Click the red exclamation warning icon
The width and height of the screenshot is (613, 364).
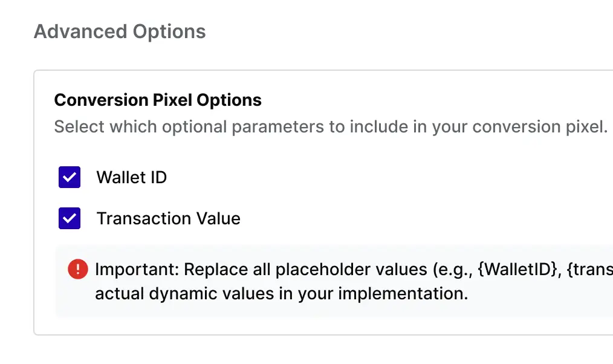(x=78, y=269)
